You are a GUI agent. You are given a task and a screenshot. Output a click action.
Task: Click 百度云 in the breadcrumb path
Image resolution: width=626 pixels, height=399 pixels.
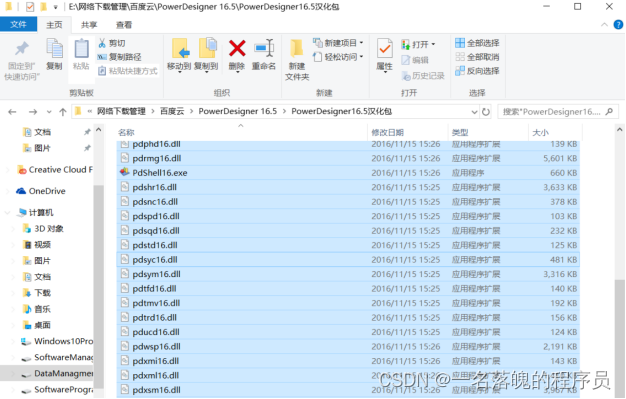coord(172,111)
